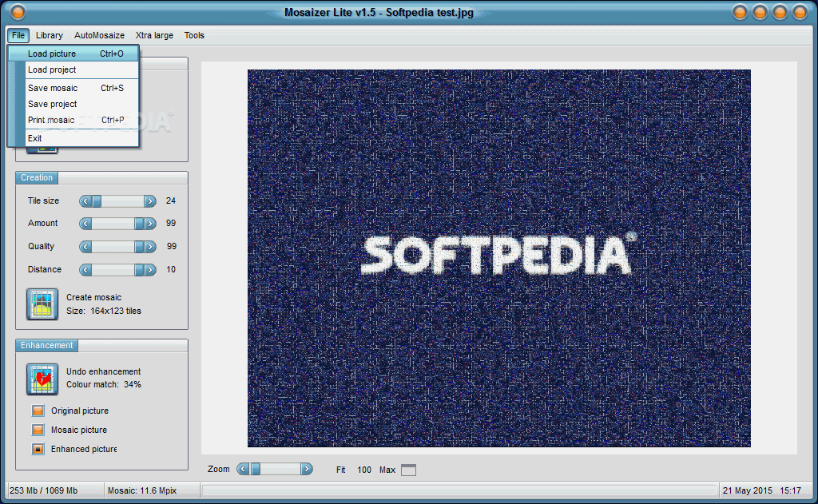Choose Load project menu entry
This screenshot has width=818, height=504.
click(73, 69)
